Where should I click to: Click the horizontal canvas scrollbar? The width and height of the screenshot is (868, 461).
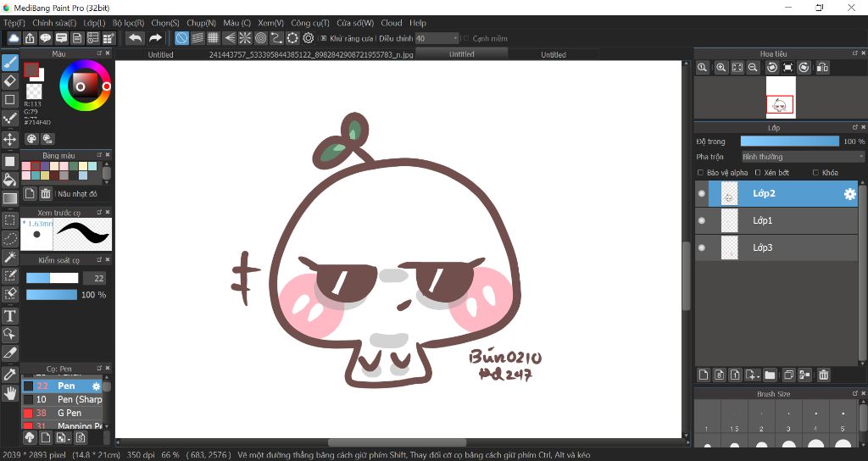pos(398,442)
